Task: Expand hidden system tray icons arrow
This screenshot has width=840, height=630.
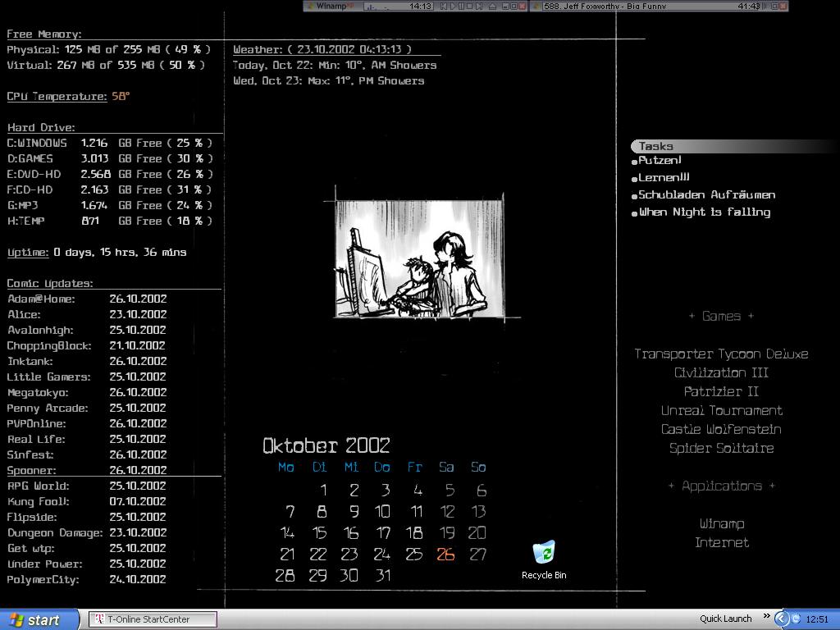Action: click(x=782, y=619)
